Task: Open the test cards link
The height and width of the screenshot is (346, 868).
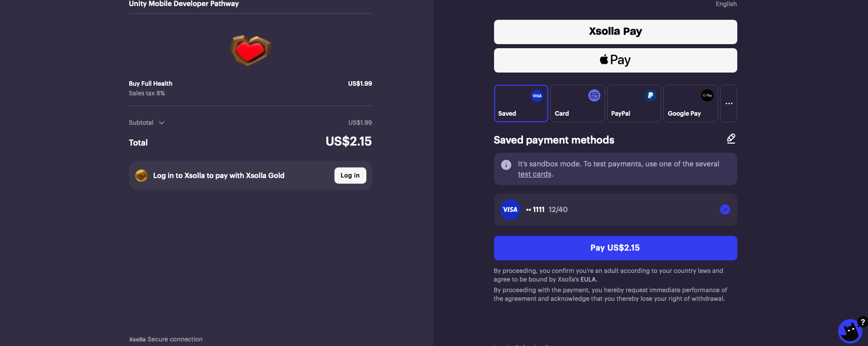Action: tap(535, 174)
